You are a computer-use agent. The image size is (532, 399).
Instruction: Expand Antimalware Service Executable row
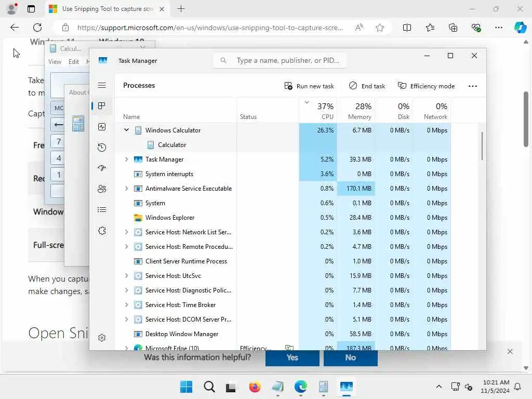tap(127, 188)
